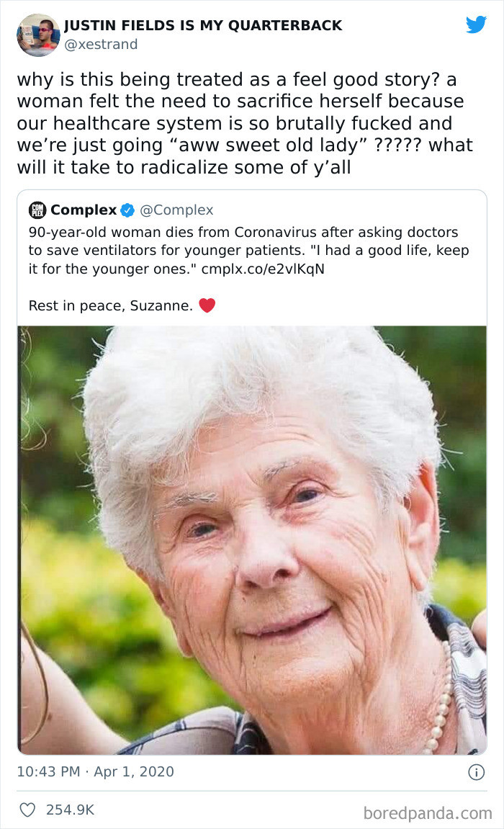This screenshot has height=829, width=504.
Task: Click the @xestrand handle
Action: tap(101, 45)
